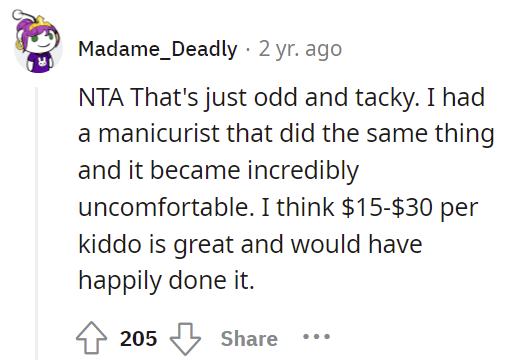Open the '2 yr. ago' timestamp permalink

pos(300,49)
